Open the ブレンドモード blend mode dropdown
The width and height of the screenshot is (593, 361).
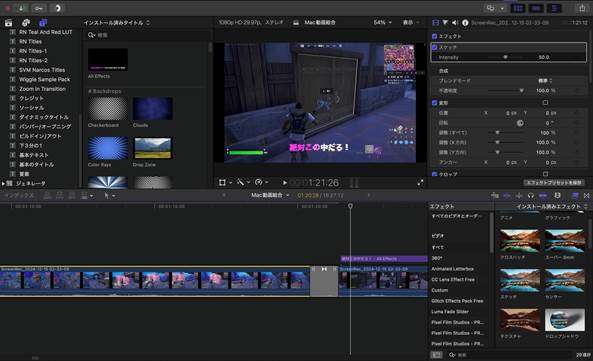click(545, 81)
